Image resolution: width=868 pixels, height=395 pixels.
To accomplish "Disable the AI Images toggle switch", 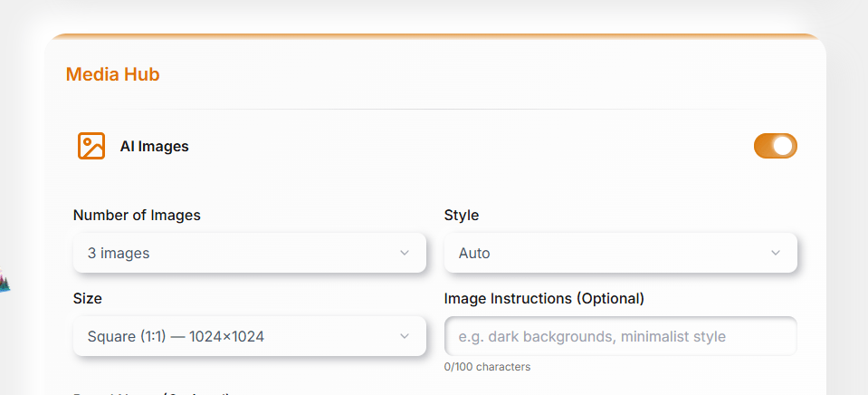I will pos(775,146).
